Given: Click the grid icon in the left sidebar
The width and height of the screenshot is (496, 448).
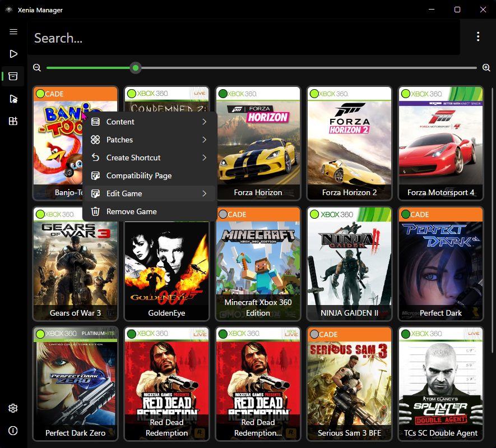Looking at the screenshot, I should click(x=13, y=121).
